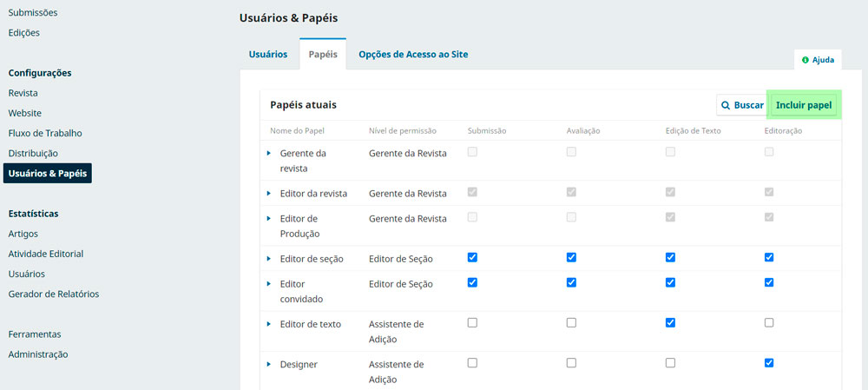Switch to the Usuários tab
This screenshot has width=868, height=390.
(268, 55)
